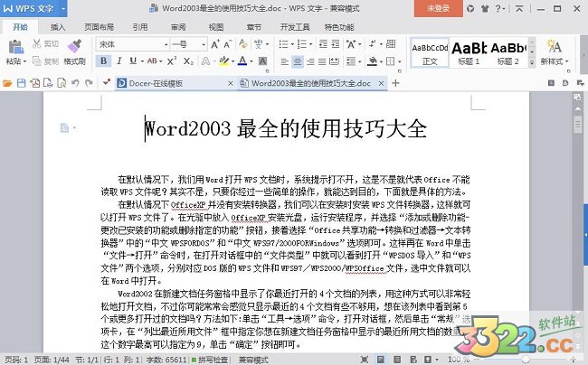Click the Copy icon

click(37, 61)
